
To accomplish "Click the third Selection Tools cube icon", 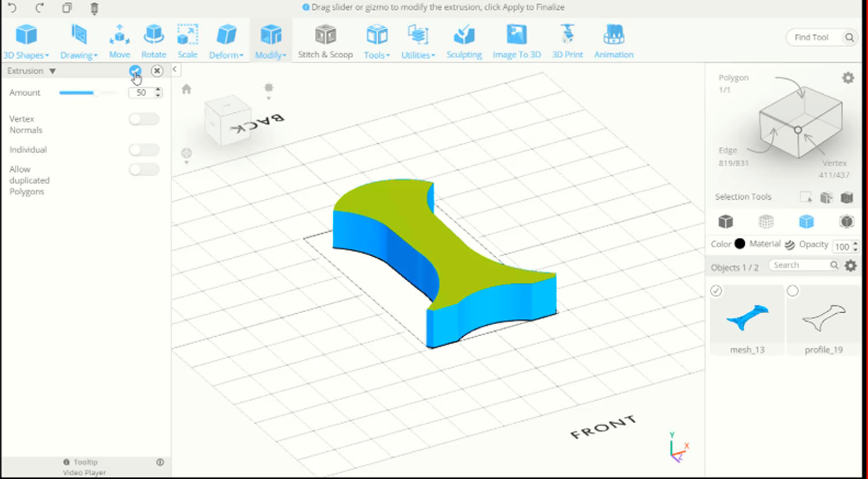I will tap(847, 197).
